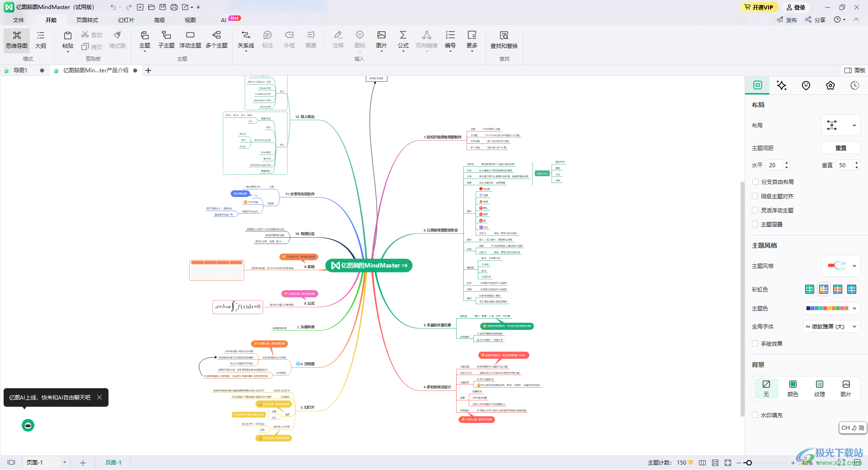
Task: Toggle the side Panel (面板) button
Action: pos(854,70)
